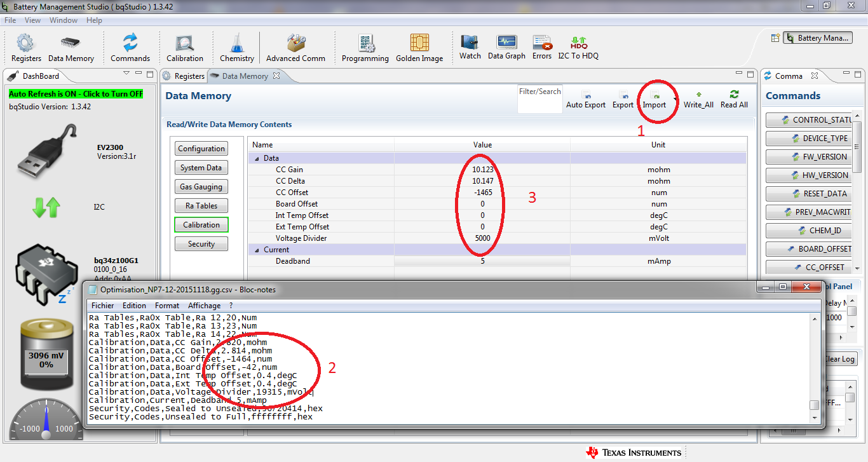Close the Data Memory tab
868x462 pixels.
[x=276, y=76]
